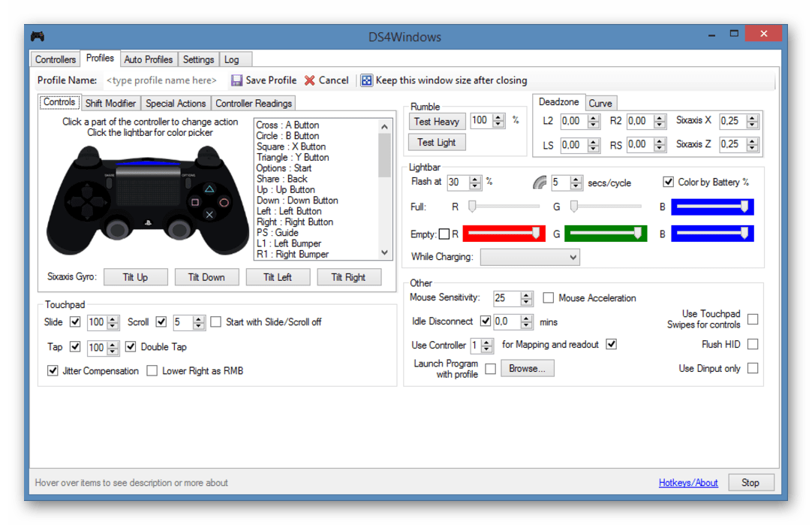812x525 pixels.
Task: Open the Hotkeys/About link
Action: point(688,483)
